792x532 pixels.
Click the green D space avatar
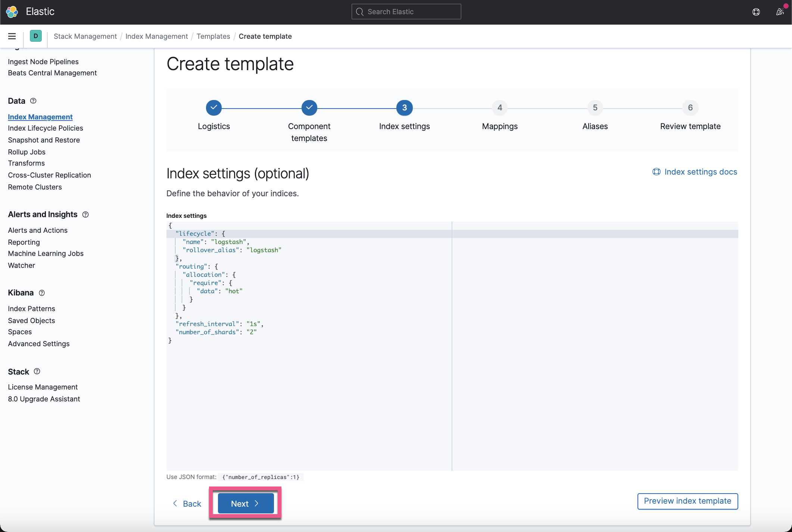pyautogui.click(x=35, y=36)
